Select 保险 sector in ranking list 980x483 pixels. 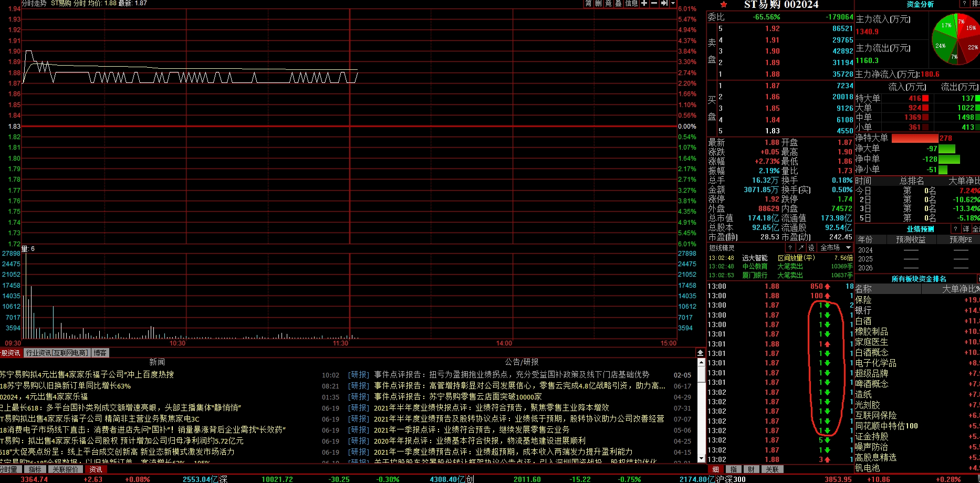point(863,300)
